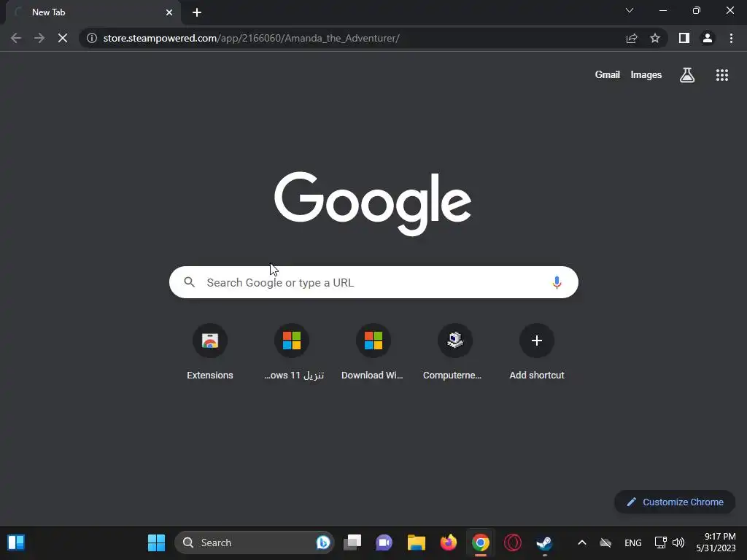Open Task View from the taskbar

pos(352,542)
